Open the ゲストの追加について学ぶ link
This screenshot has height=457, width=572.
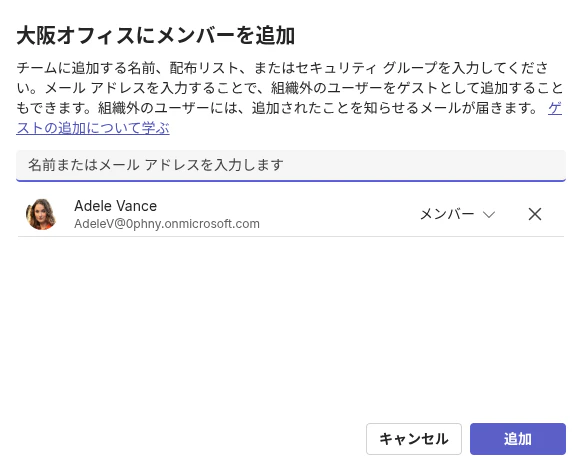pos(93,128)
